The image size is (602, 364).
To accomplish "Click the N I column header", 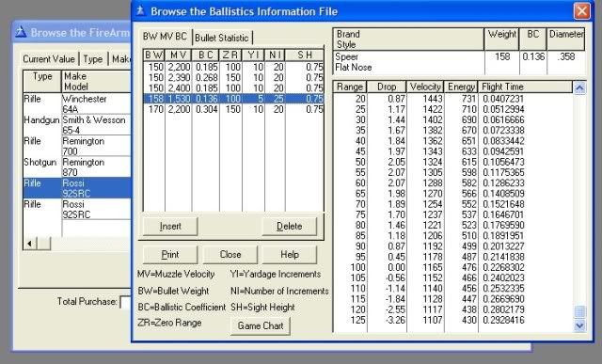I will [x=275, y=55].
